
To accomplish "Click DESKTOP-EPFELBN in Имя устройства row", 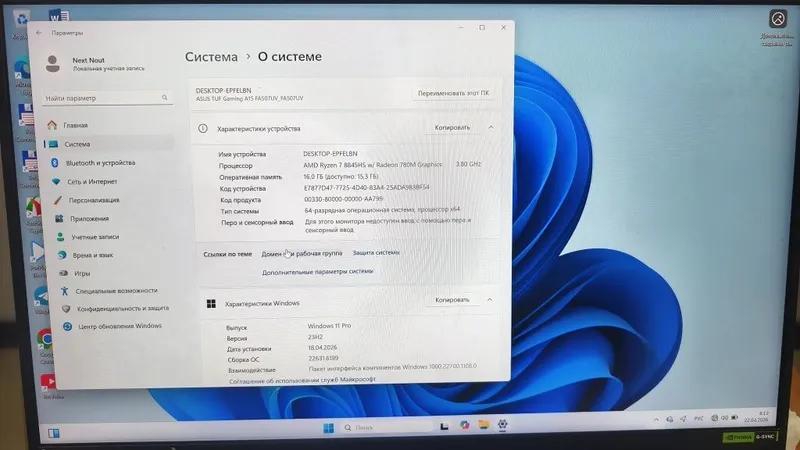I will pyautogui.click(x=330, y=154).
